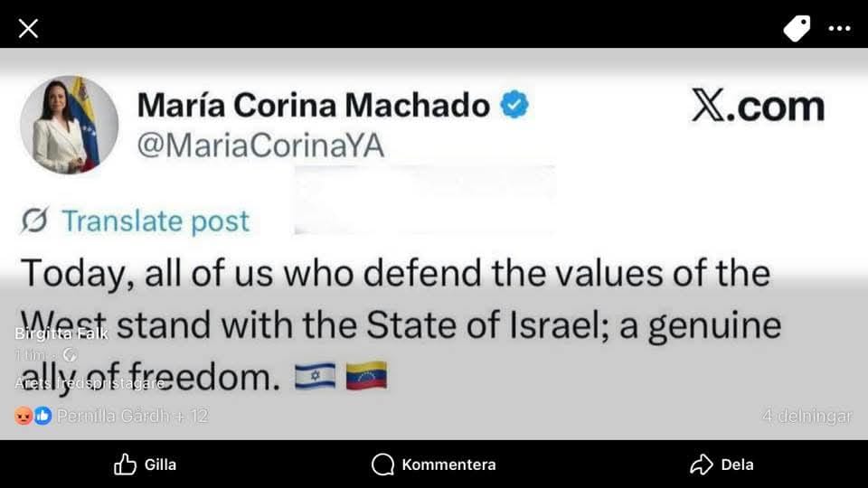Tap the tag icon in the top bar

click(797, 28)
